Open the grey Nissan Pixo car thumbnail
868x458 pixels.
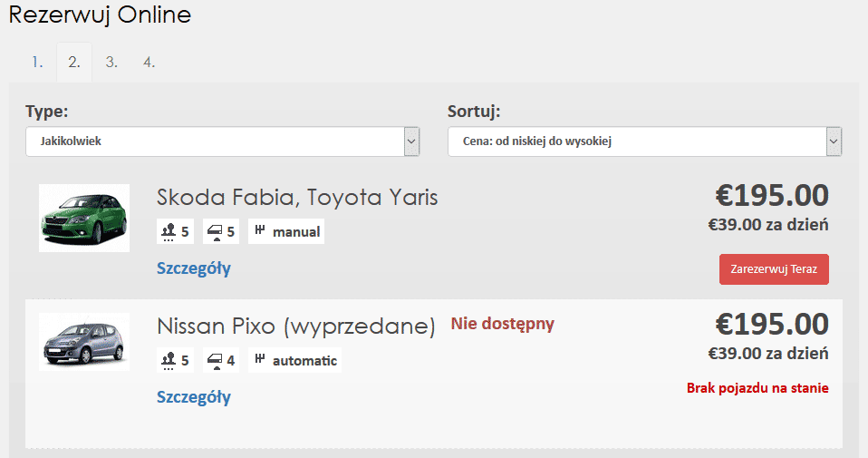click(x=84, y=342)
